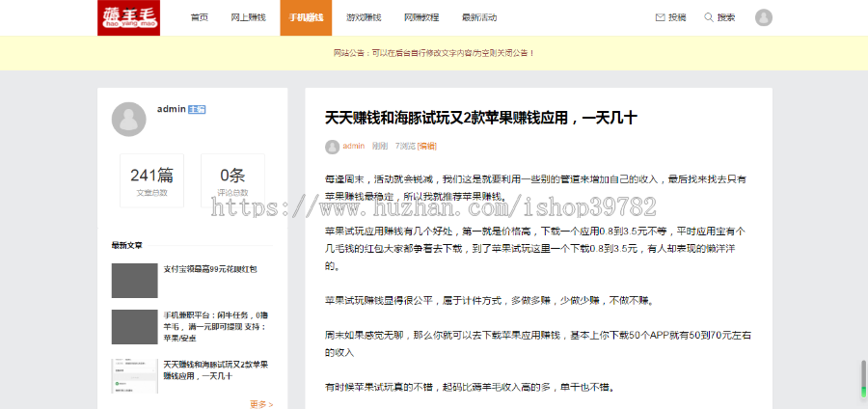This screenshot has height=409, width=868.
Task: Click the main article title heading
Action: click(x=481, y=118)
